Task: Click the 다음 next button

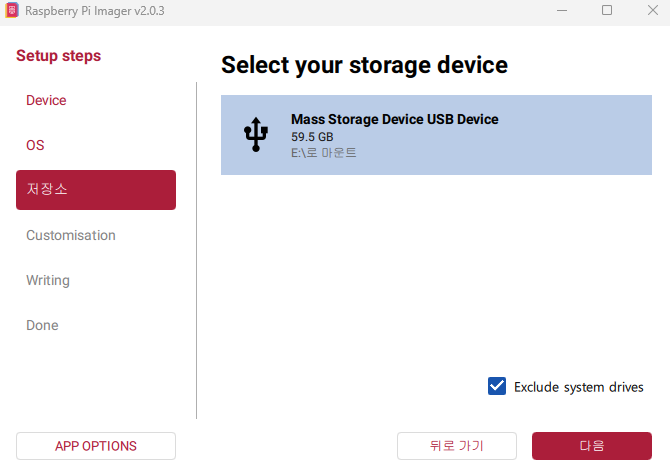Action: tap(591, 446)
